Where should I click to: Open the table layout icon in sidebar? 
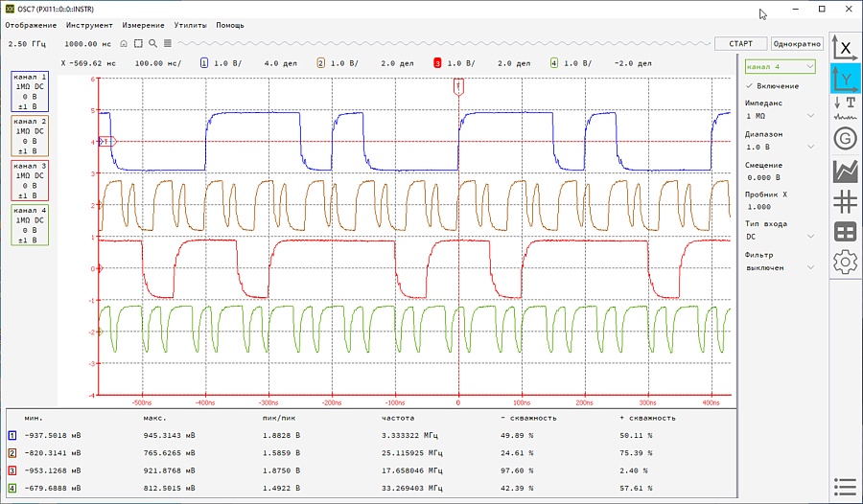click(x=845, y=232)
